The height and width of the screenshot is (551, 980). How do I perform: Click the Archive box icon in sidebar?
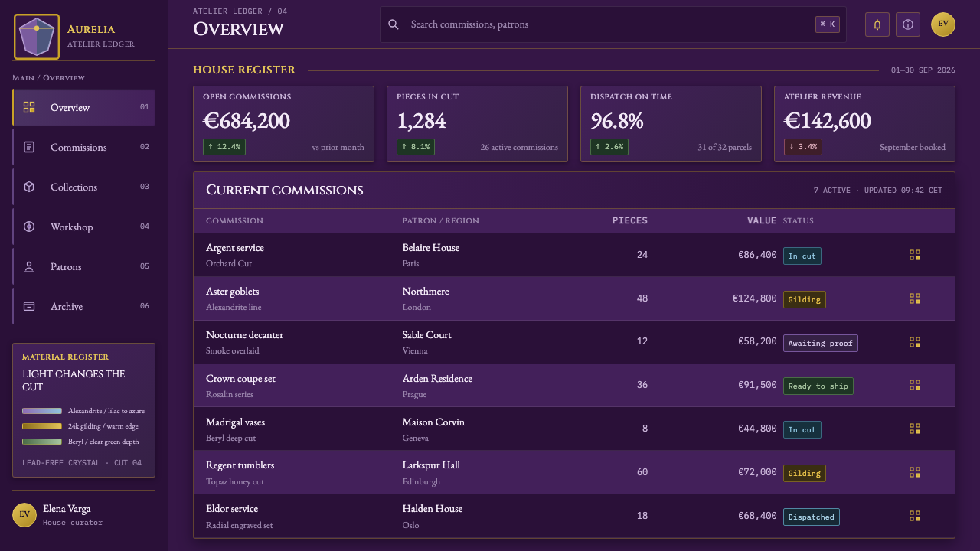coord(29,306)
